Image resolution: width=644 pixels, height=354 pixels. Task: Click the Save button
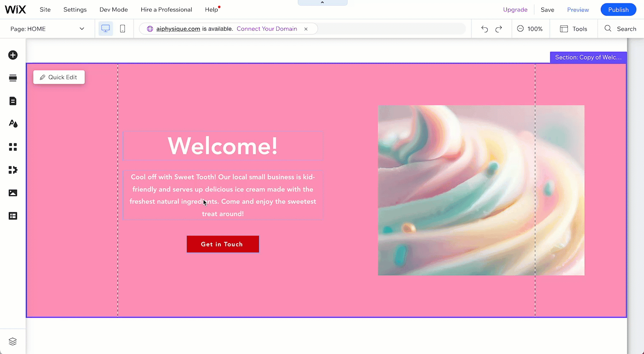click(x=548, y=10)
